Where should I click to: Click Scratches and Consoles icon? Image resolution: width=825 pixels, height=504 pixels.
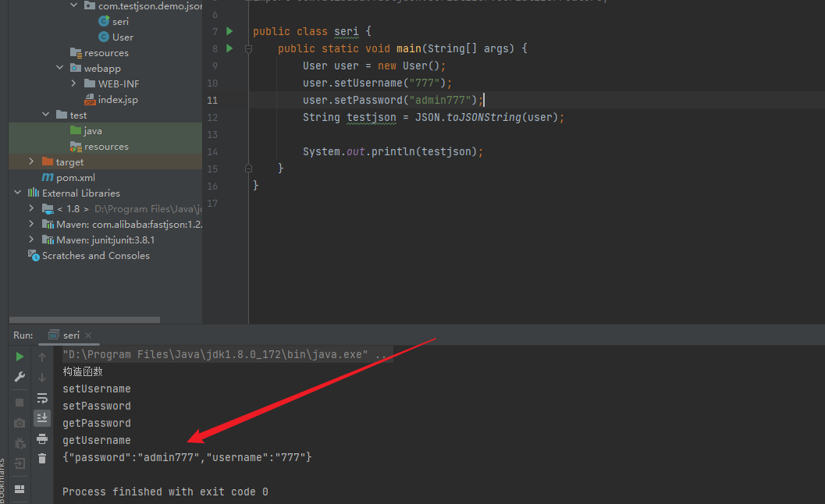[34, 256]
